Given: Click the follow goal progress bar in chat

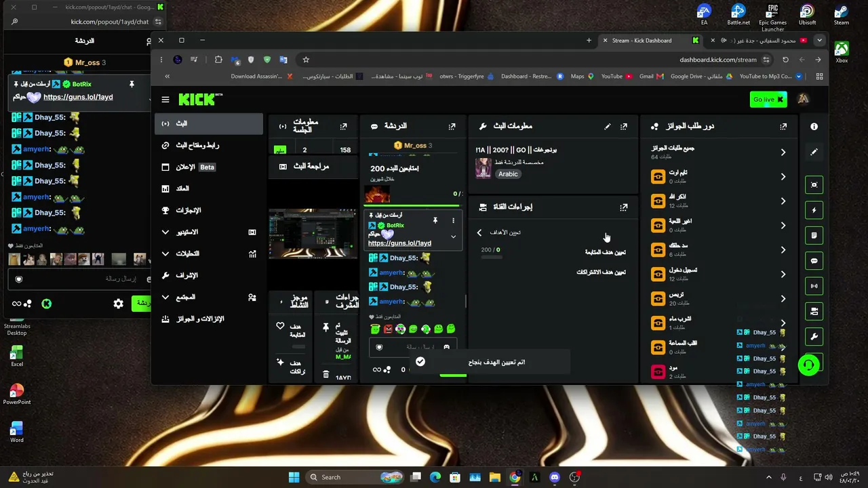Looking at the screenshot, I should tap(412, 205).
